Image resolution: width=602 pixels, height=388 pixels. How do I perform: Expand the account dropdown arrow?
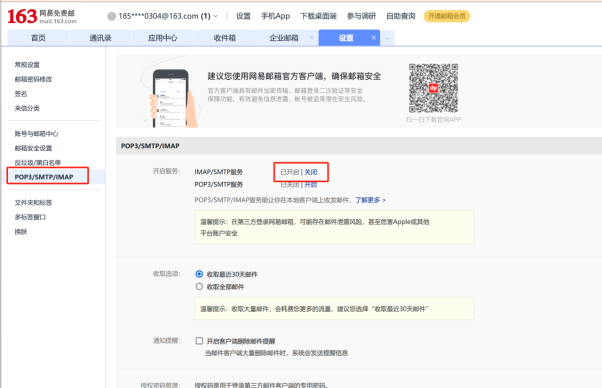click(x=215, y=16)
